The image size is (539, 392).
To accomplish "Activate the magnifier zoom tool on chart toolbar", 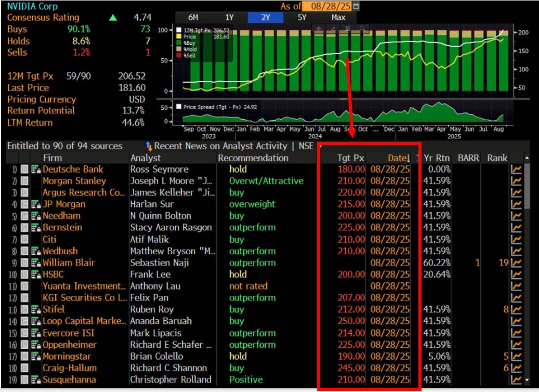I will pos(362,29).
